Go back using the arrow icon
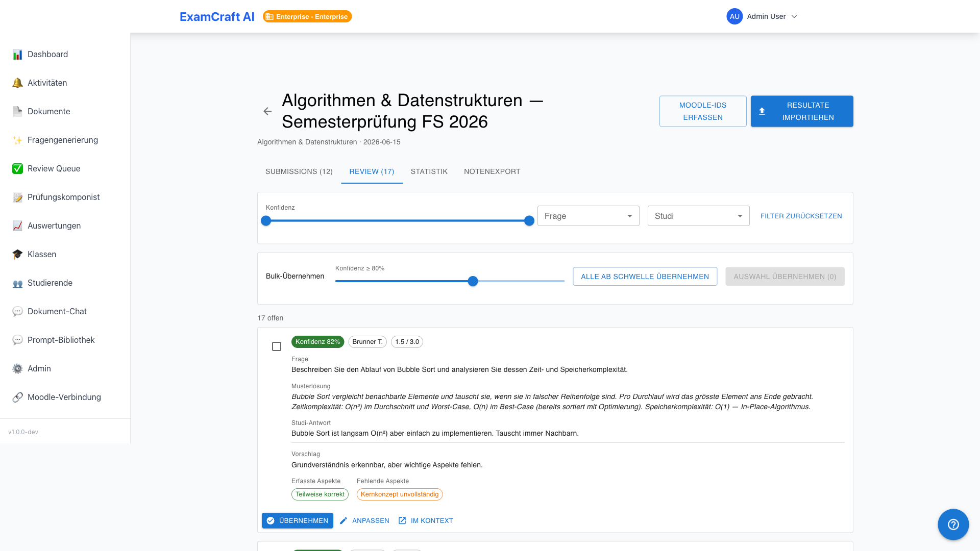Image resolution: width=980 pixels, height=551 pixels. 267,111
